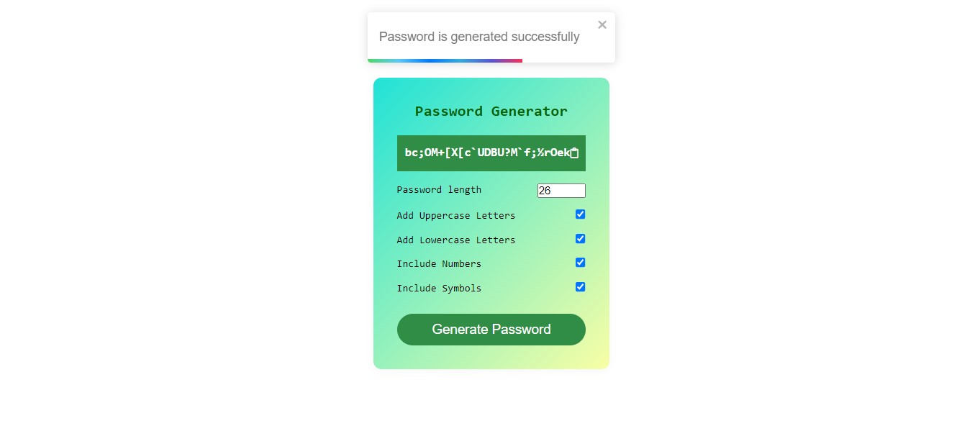Disable the 'Include Symbols' checkbox
This screenshot has height=444, width=980.
[x=580, y=286]
